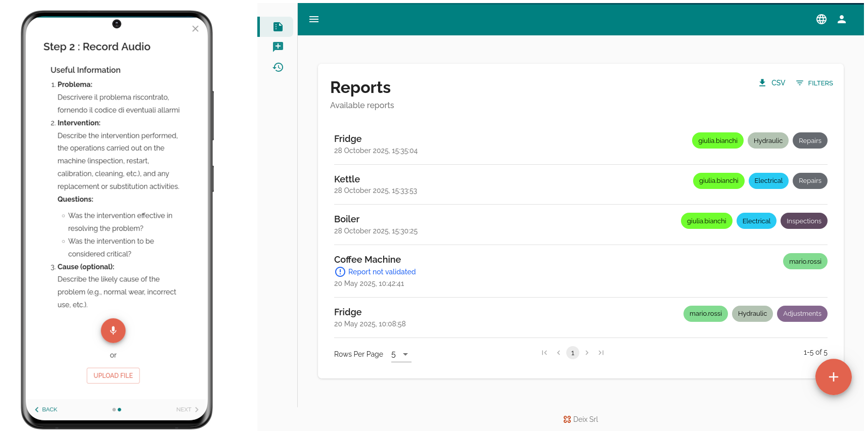This screenshot has height=434, width=868.
Task: Go to the next page arrow
Action: (587, 353)
